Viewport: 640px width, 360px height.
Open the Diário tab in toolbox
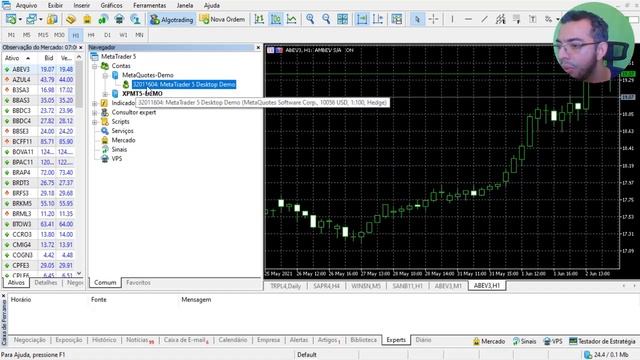[423, 340]
